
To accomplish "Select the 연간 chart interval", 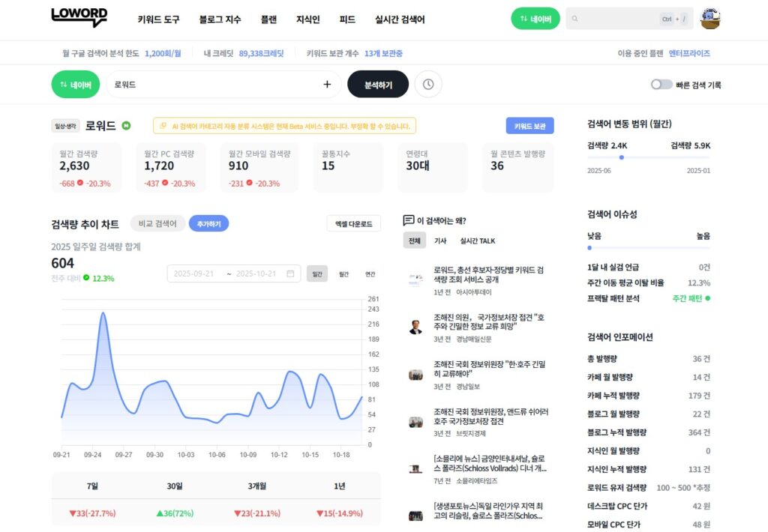I will coord(370,274).
